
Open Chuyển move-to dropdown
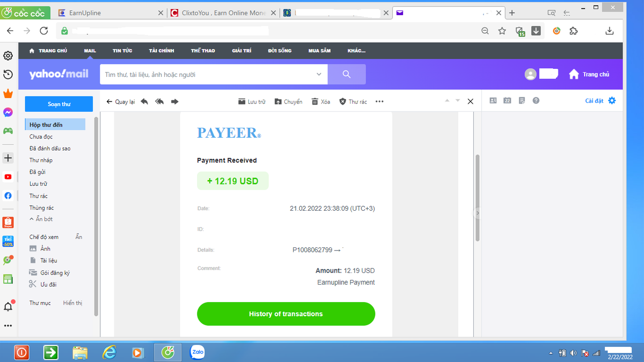(288, 102)
